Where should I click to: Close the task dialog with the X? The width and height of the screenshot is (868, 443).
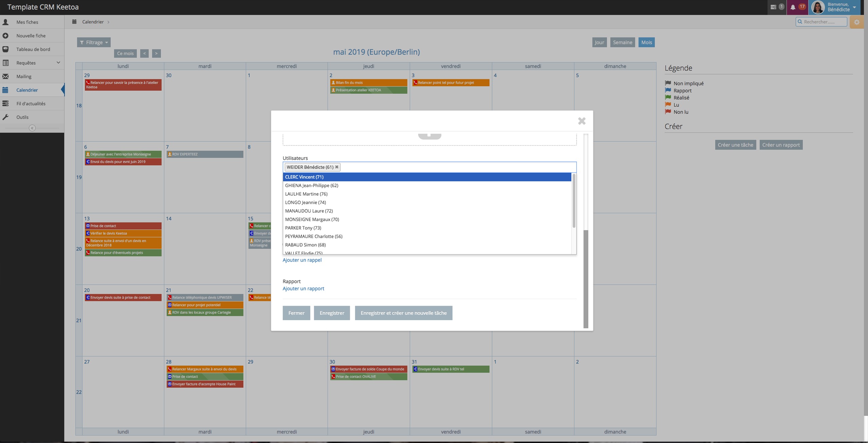582,121
